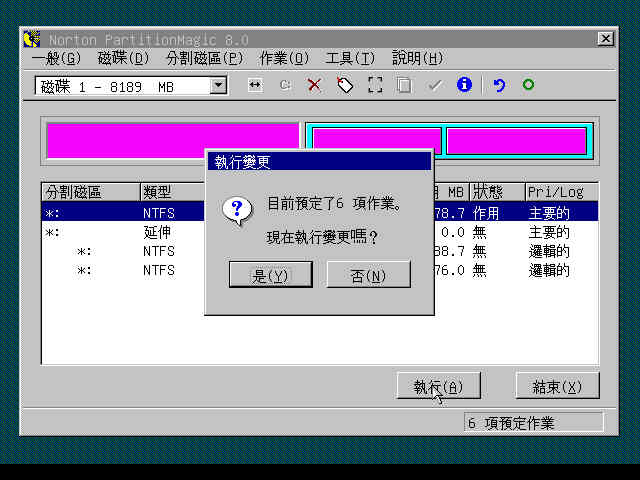The width and height of the screenshot is (640, 480).
Task: Open the 分割磁區(P) menu
Action: point(204,59)
